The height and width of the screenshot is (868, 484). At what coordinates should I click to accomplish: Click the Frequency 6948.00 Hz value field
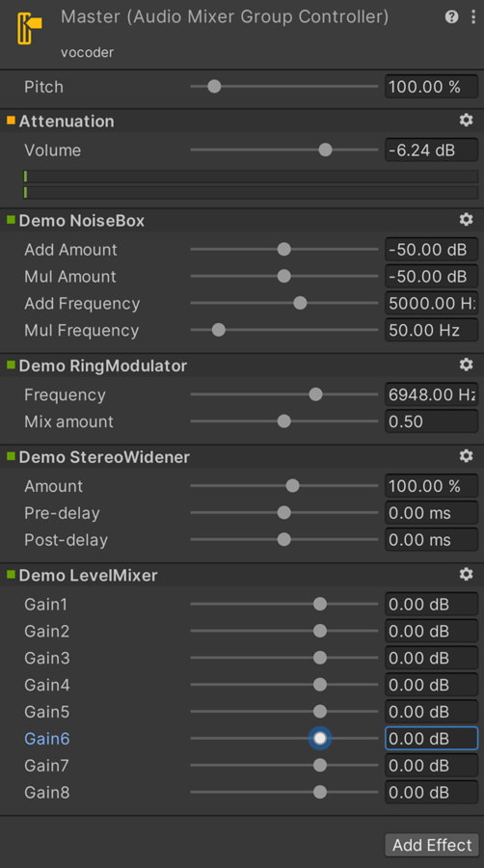click(431, 394)
